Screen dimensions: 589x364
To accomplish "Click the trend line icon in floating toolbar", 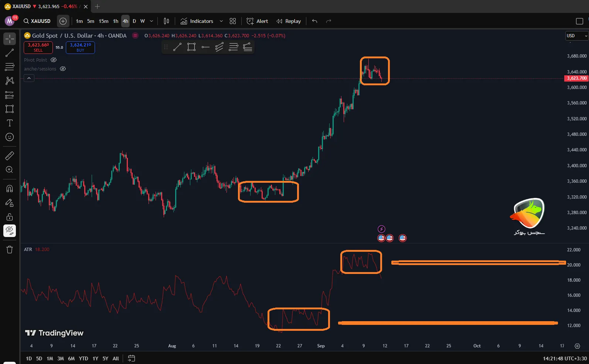I will click(x=177, y=47).
